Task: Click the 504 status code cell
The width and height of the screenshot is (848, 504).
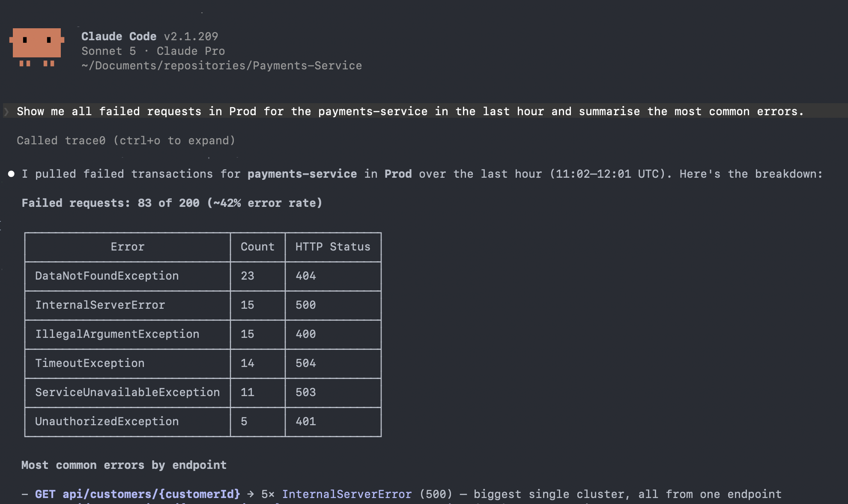Action: pos(333,364)
